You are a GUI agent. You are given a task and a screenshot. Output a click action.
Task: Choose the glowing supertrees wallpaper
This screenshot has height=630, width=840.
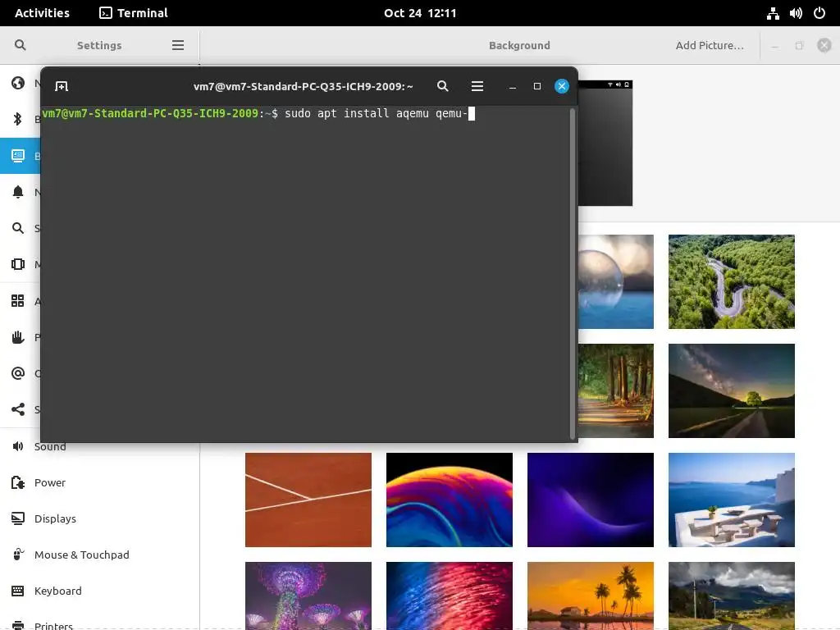tap(308, 596)
